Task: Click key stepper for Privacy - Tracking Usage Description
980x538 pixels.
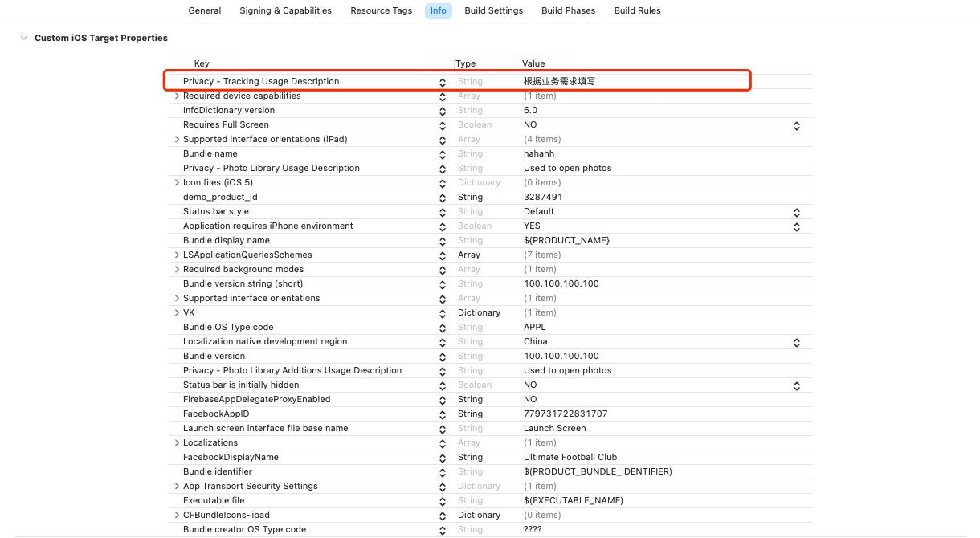Action: click(443, 82)
